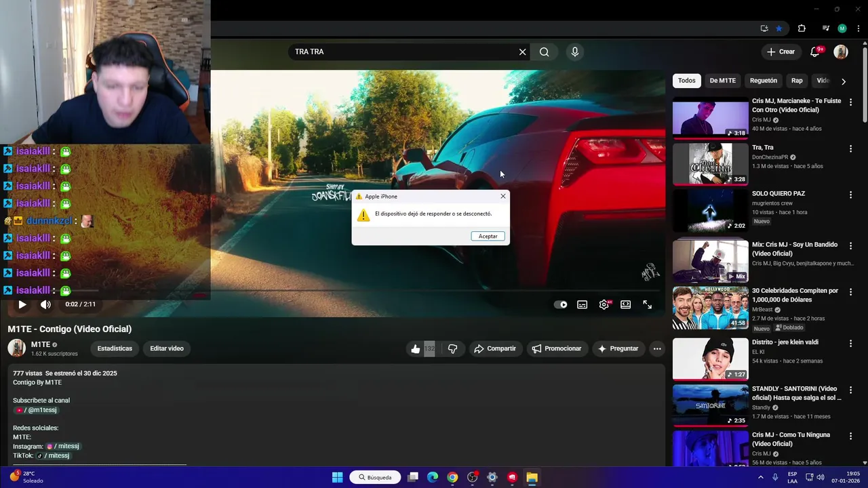
Task: Open 30 Celebridades Compiten MrBeast thumbnail
Action: pyautogui.click(x=710, y=308)
